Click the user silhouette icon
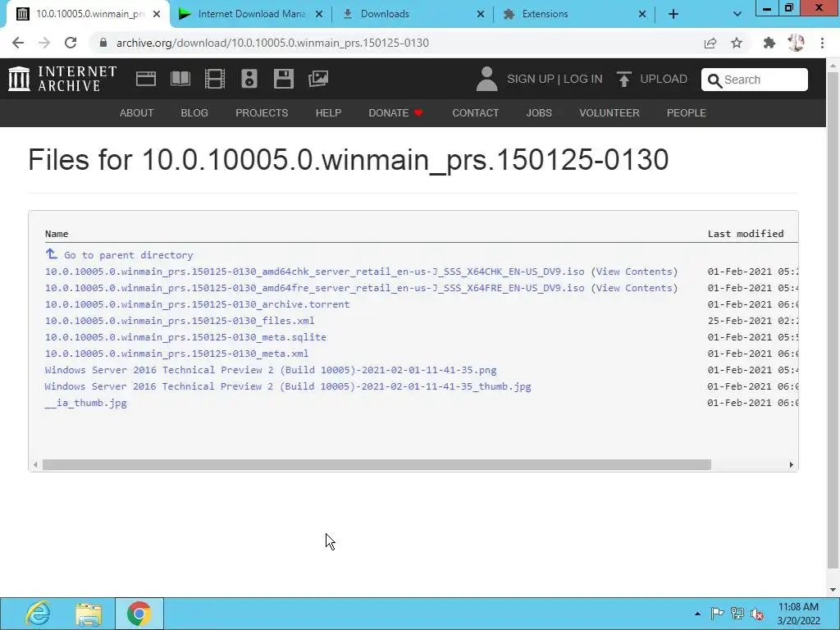This screenshot has width=840, height=630. point(486,79)
